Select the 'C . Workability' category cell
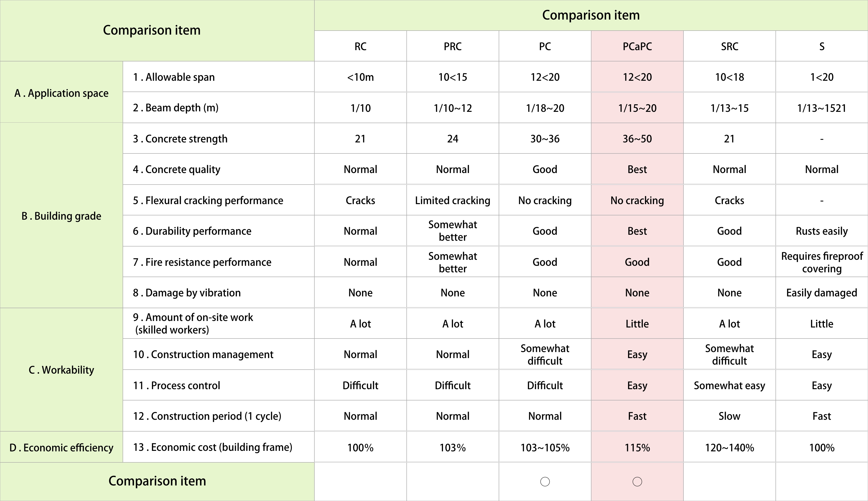Screen dimensions: 868x501 [61, 370]
